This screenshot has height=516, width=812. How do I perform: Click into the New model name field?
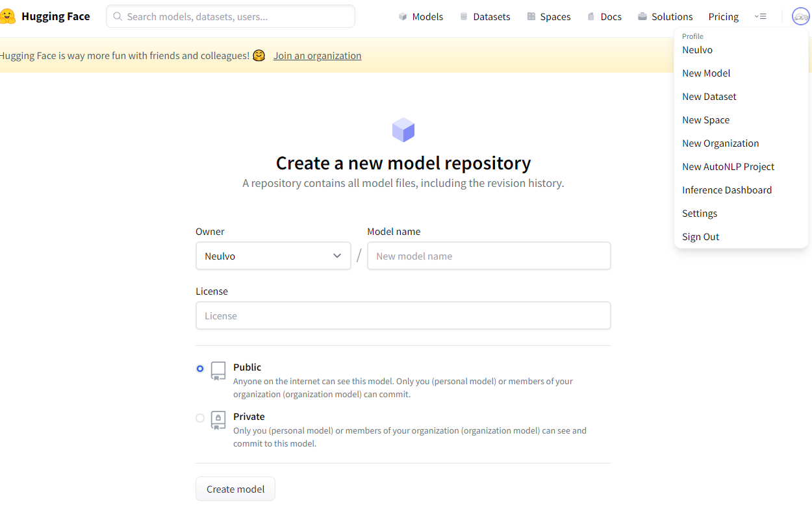point(489,256)
